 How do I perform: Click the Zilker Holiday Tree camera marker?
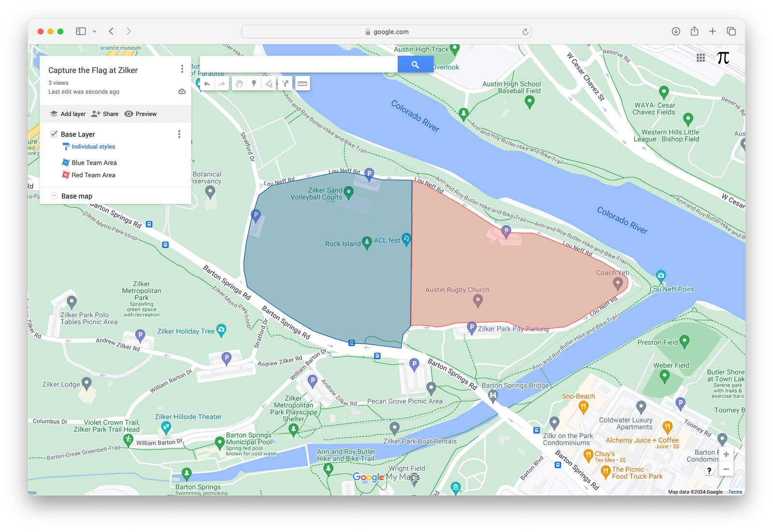click(221, 330)
